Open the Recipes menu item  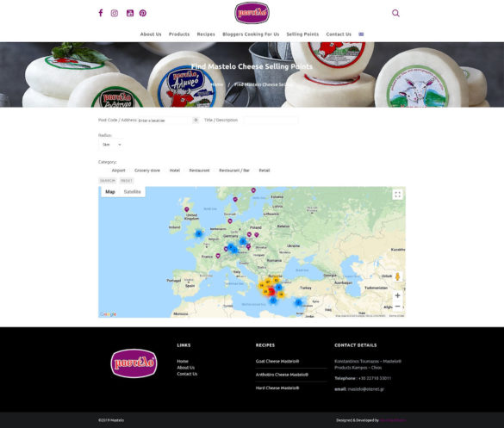tap(206, 34)
